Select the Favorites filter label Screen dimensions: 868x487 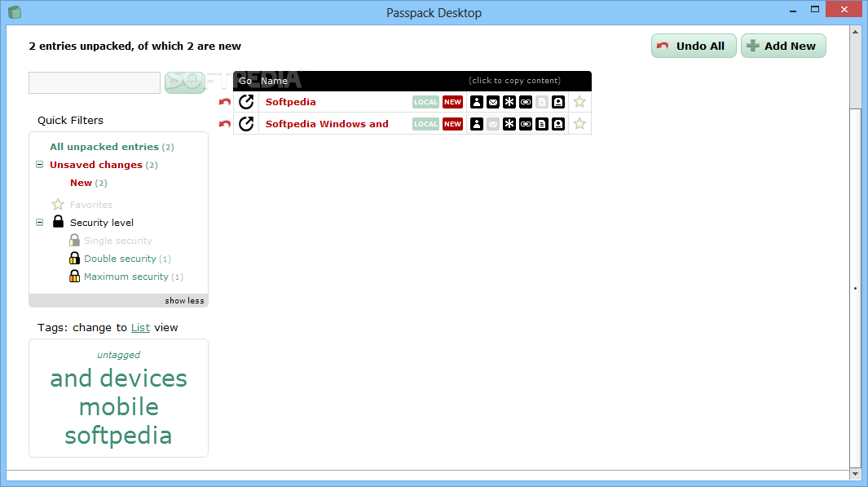pyautogui.click(x=91, y=205)
